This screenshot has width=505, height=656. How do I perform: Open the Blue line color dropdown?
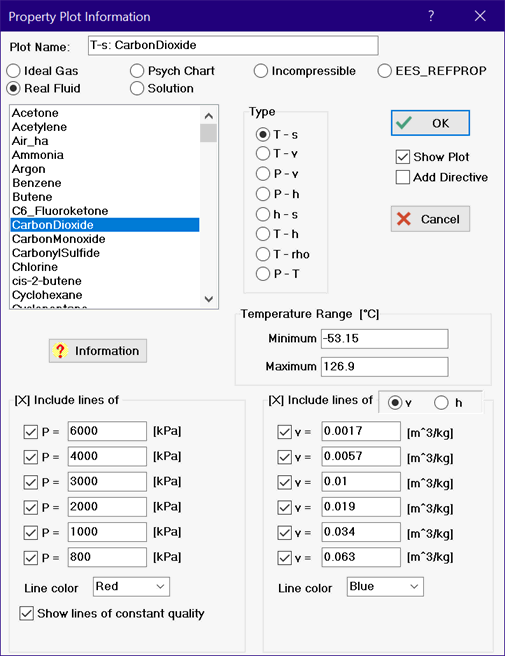coord(385,587)
